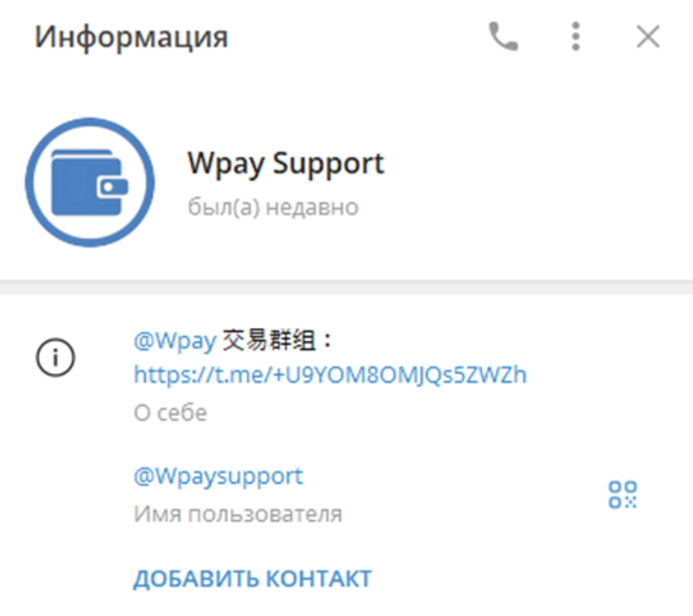This screenshot has height=616, width=693.
Task: Click the Имя пользователя label
Action: click(237, 513)
